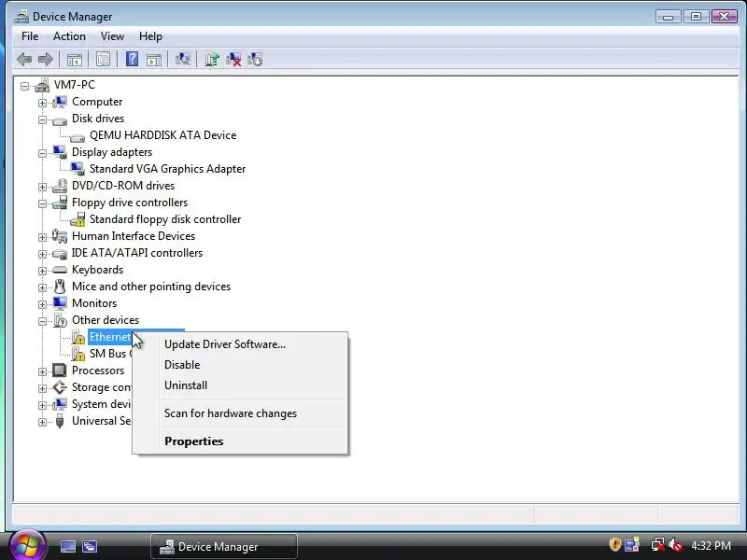Viewport: 747px width, 560px height.
Task: Click the Back arrow in the toolbar
Action: (x=24, y=60)
